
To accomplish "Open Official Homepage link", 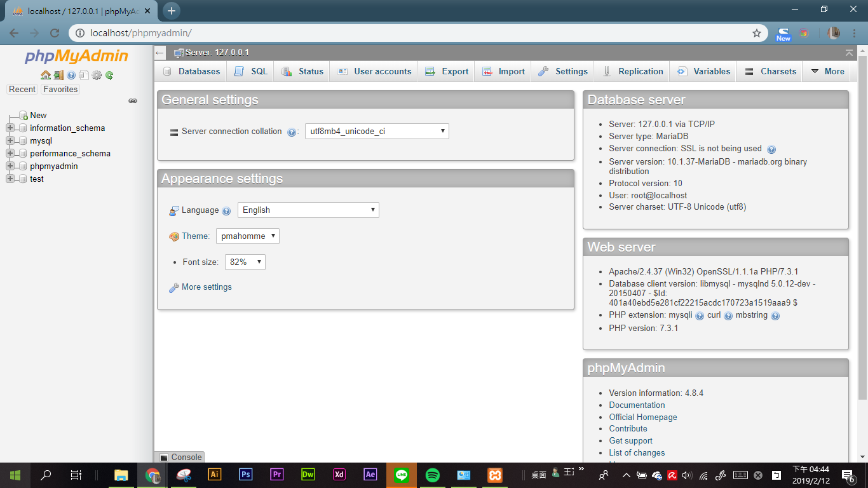I will pos(643,417).
